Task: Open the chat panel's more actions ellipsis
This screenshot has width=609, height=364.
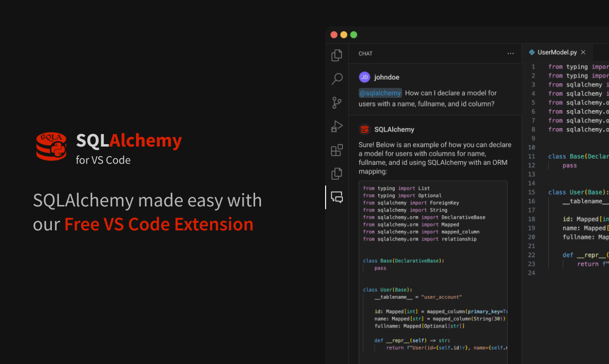Action: click(510, 53)
